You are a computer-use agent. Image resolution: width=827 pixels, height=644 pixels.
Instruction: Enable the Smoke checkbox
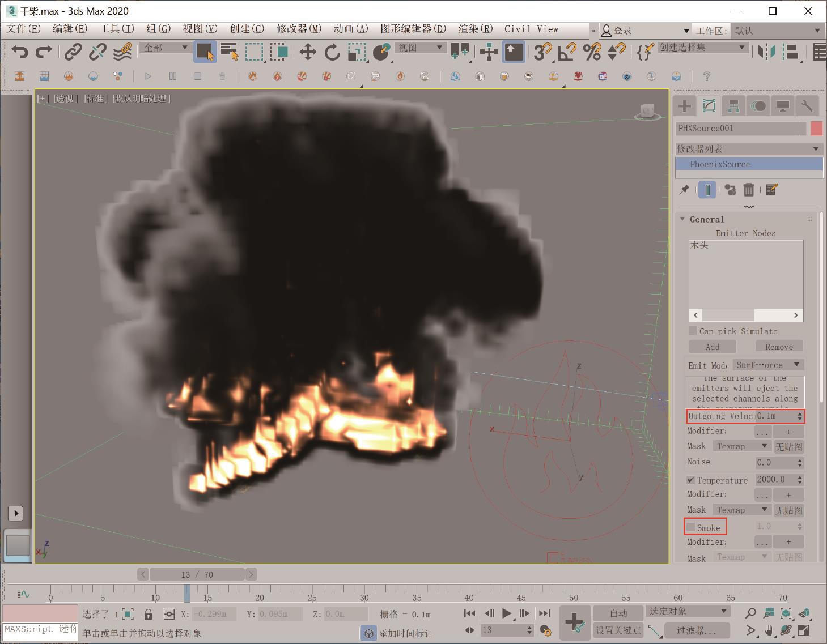coord(691,527)
